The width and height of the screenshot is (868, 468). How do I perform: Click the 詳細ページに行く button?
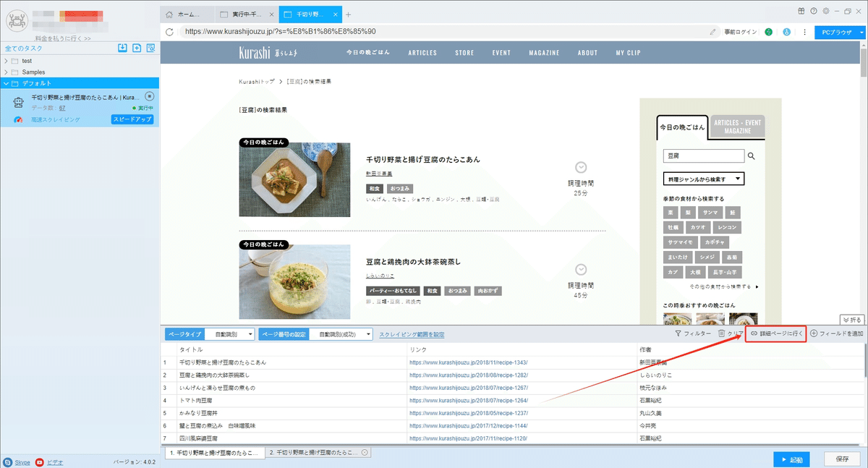pyautogui.click(x=776, y=333)
